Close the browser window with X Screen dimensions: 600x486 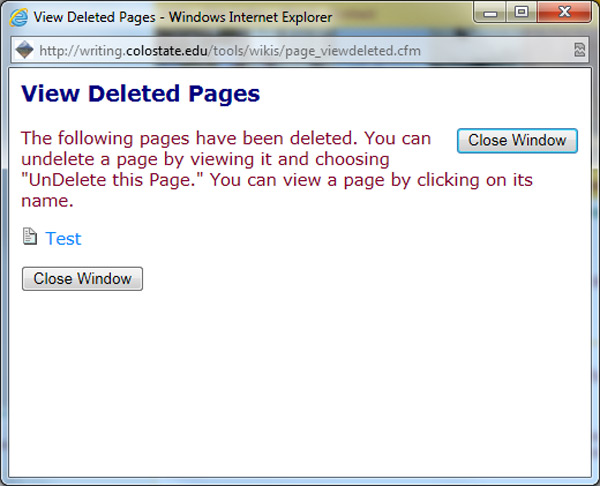pyautogui.click(x=564, y=13)
